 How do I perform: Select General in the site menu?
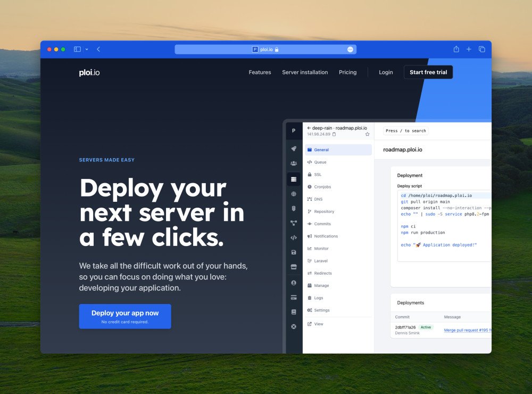point(338,150)
